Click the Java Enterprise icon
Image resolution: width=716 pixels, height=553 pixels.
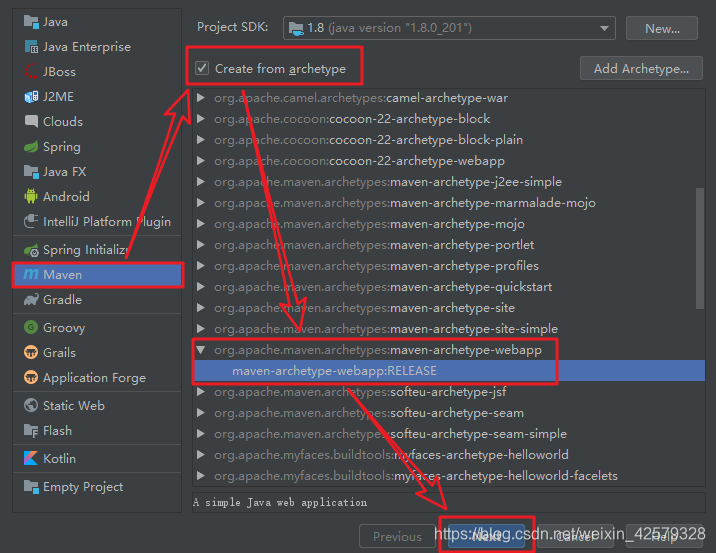coord(31,47)
